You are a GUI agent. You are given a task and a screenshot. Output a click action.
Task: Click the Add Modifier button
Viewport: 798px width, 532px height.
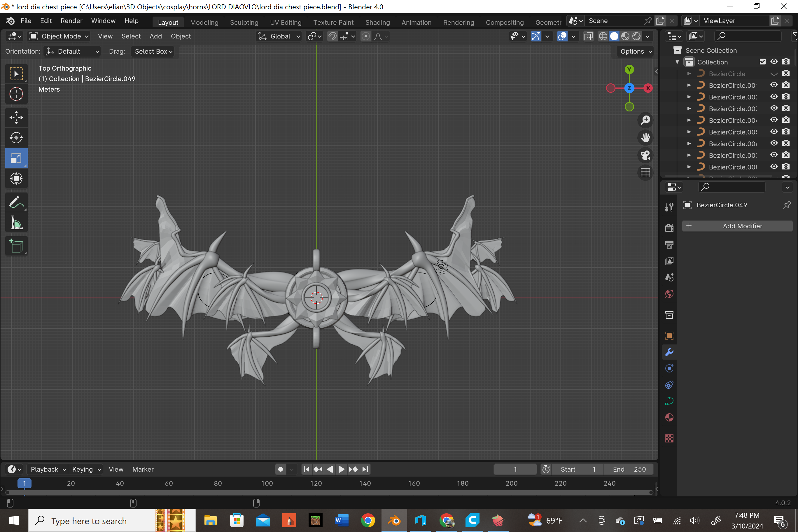737,226
